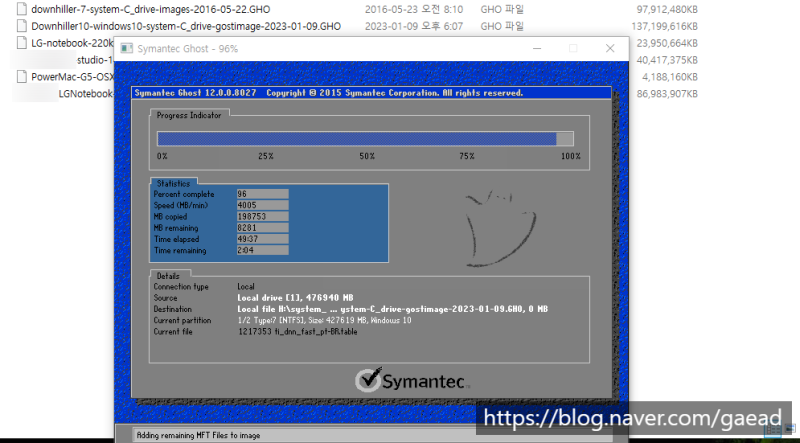Click the MB copied value 198753
The width and height of the screenshot is (800, 443).
click(x=263, y=216)
